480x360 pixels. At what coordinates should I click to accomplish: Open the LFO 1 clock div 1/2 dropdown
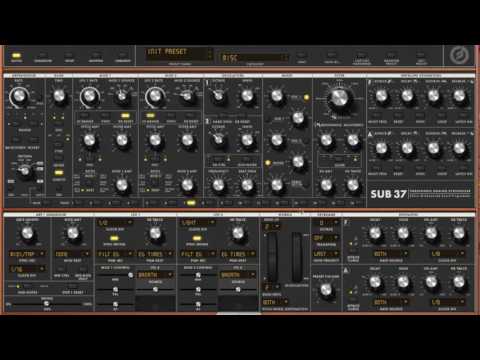[115, 223]
